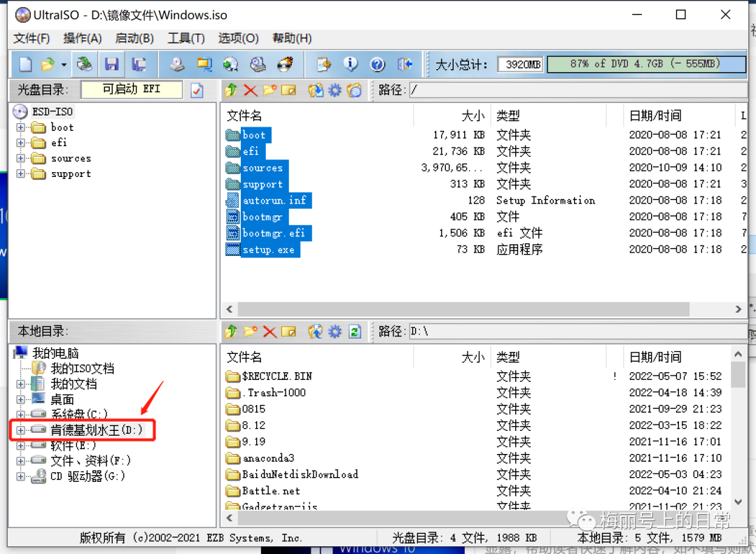Expand the 肯德基划水王(D:) drive node
This screenshot has height=554, width=756.
[x=21, y=429]
